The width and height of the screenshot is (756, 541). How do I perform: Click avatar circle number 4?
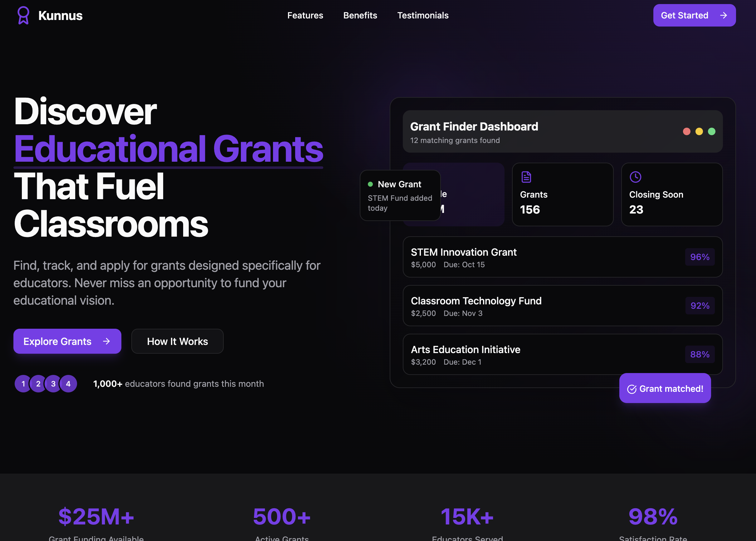click(68, 384)
